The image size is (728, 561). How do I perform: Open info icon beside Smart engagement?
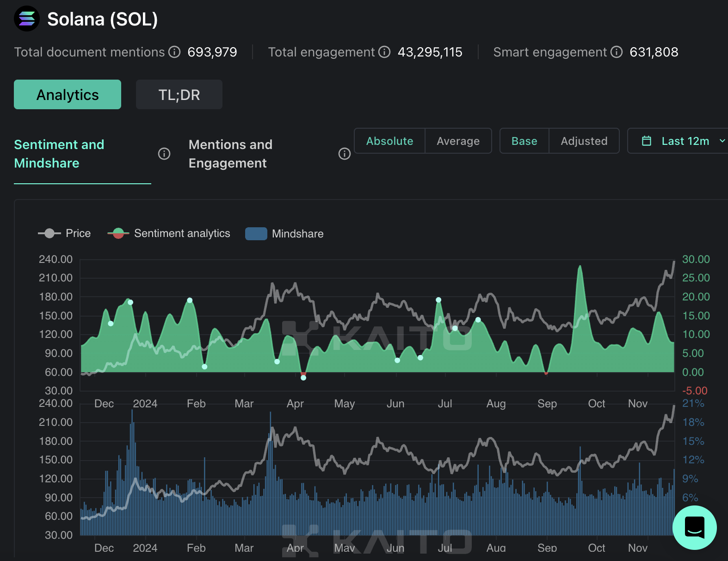[617, 52]
